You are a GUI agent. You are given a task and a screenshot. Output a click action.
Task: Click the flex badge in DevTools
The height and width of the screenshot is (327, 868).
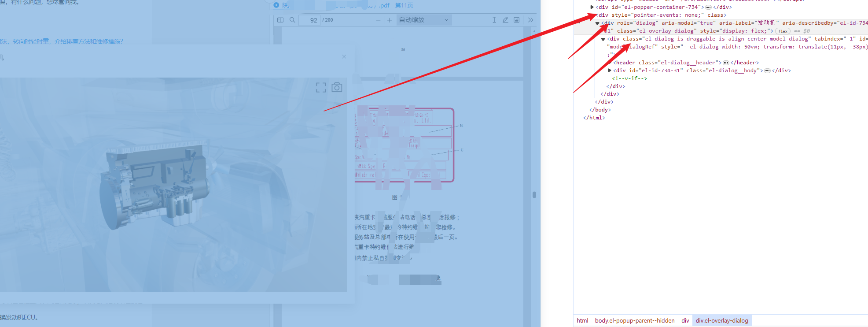783,31
